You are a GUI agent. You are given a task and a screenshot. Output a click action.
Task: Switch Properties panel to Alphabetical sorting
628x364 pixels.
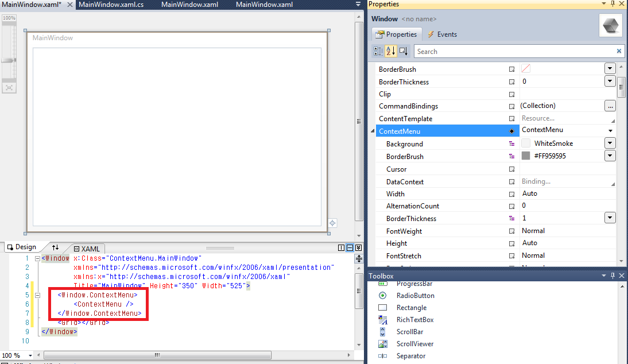pyautogui.click(x=390, y=51)
